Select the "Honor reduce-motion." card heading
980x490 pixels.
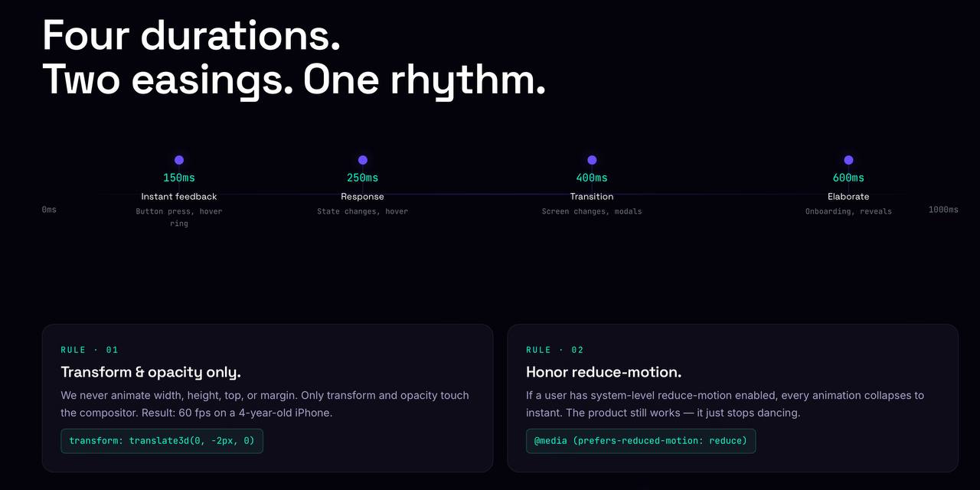coord(603,372)
